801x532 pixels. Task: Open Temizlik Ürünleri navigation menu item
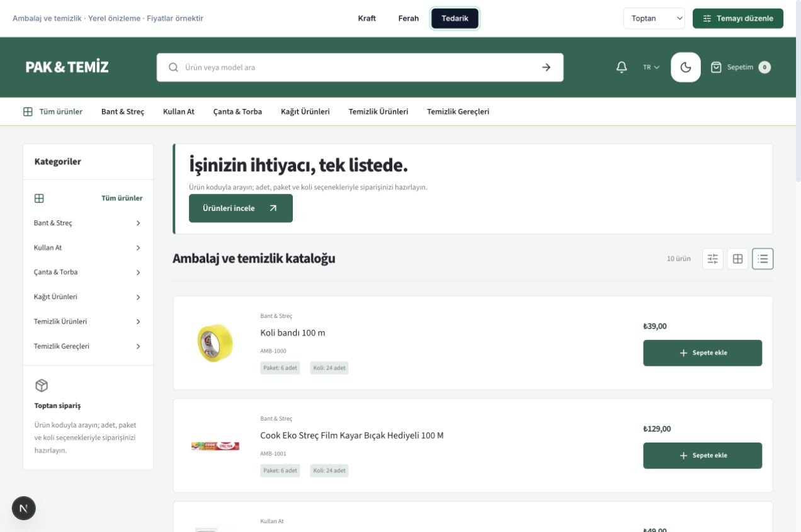378,111
